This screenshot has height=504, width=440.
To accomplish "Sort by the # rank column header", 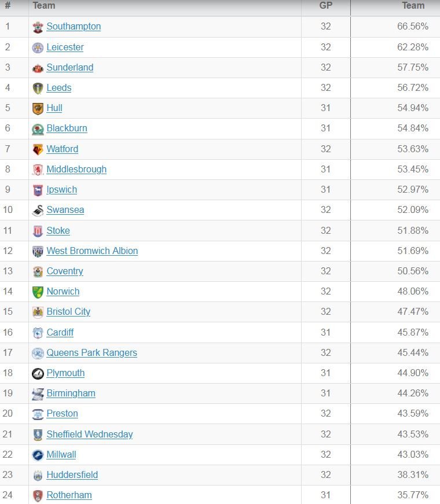I will click(8, 5).
